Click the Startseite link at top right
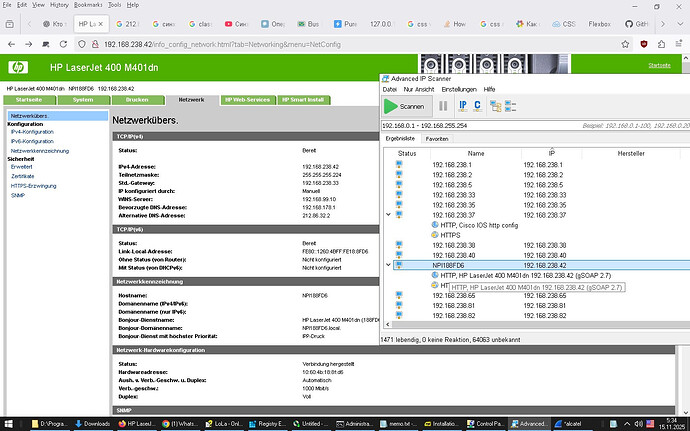Screen dimensions: 690x431 [659, 64]
